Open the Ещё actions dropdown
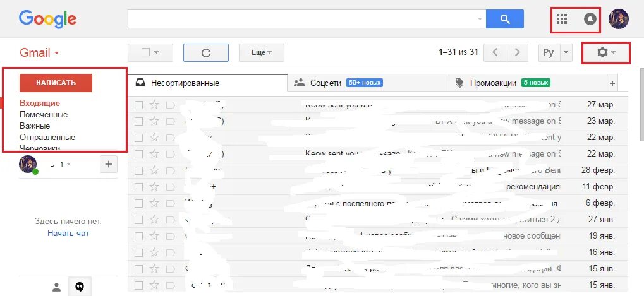The image size is (644, 296). (261, 52)
